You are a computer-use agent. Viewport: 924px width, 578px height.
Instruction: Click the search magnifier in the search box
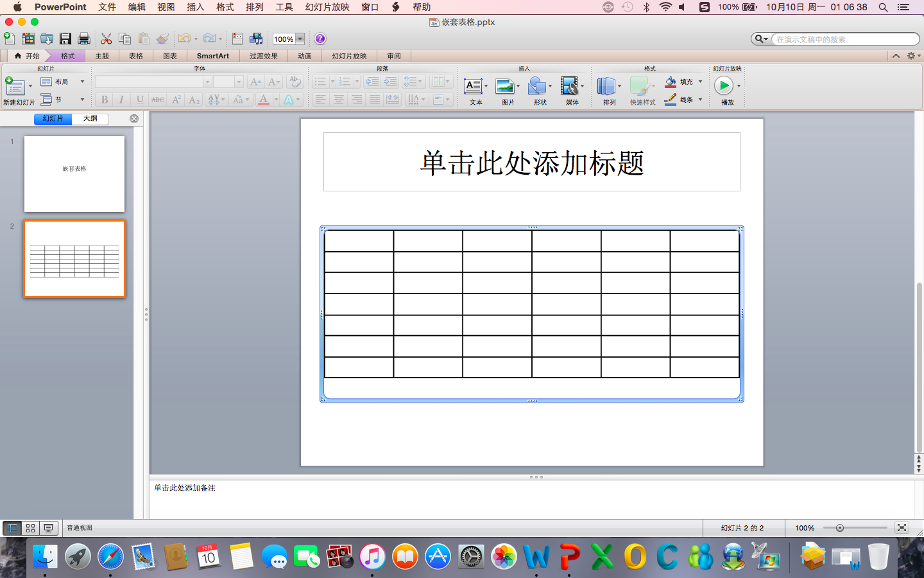759,39
